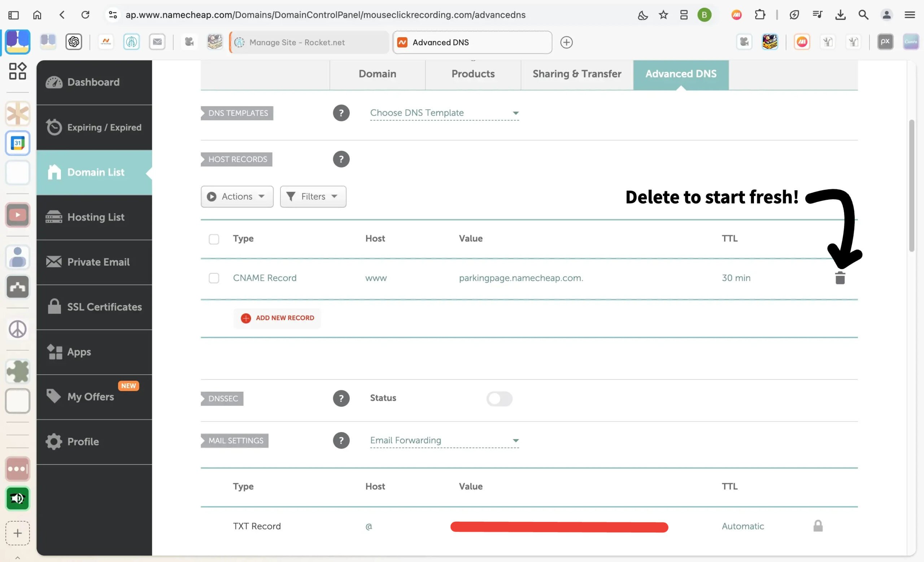Bookmark this page with star icon
This screenshot has width=924, height=562.
[663, 15]
